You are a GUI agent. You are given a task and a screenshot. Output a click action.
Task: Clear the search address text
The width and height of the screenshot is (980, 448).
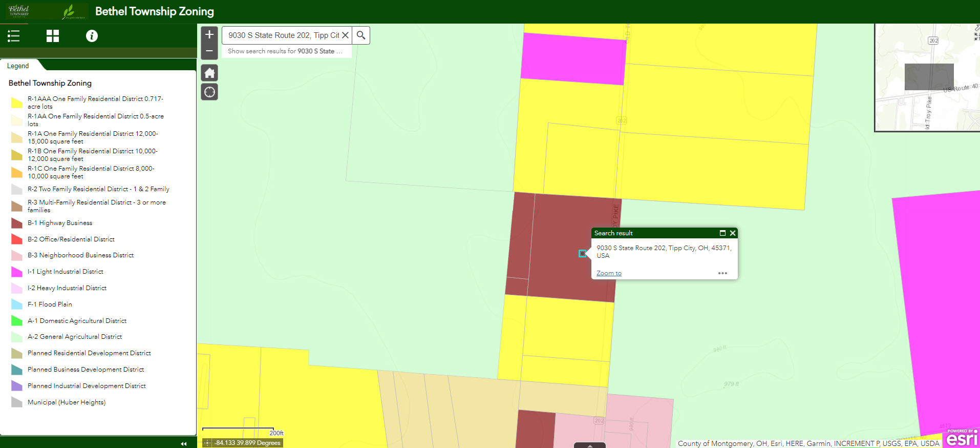(x=346, y=35)
